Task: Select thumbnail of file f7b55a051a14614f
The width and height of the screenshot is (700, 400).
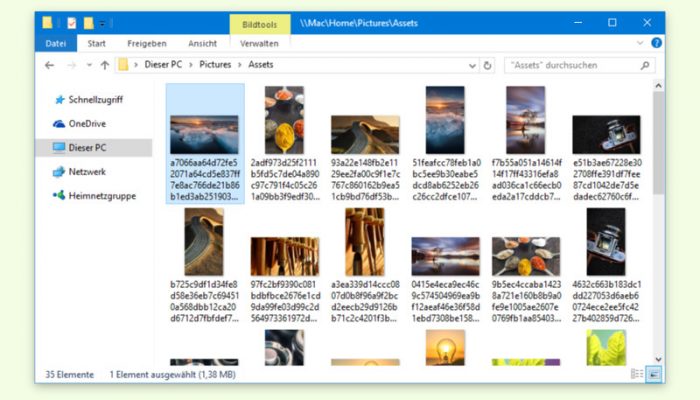Action: 525,120
